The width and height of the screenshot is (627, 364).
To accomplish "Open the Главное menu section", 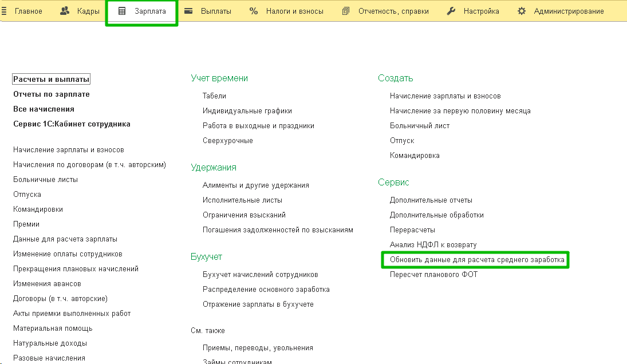I will tap(28, 11).
